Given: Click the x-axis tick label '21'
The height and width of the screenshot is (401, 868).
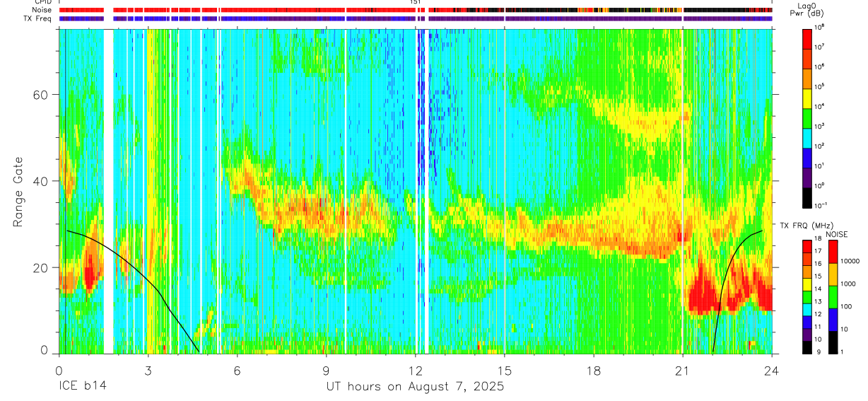Looking at the screenshot, I should click(x=683, y=371).
